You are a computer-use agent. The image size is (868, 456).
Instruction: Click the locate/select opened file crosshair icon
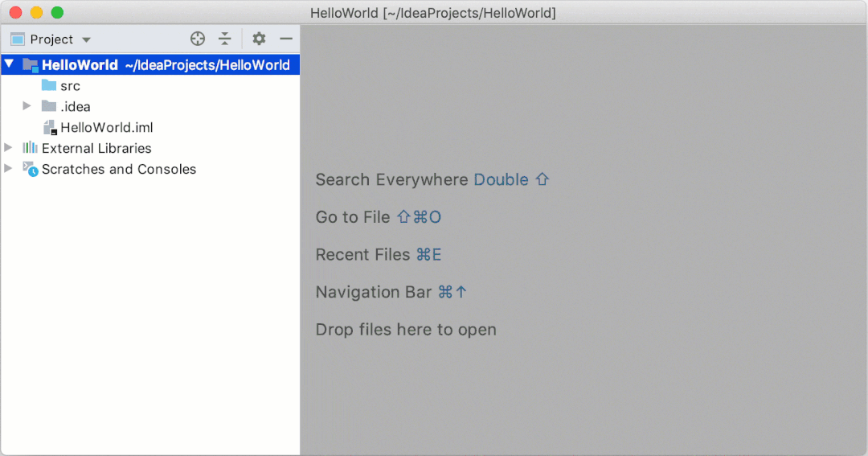coord(198,39)
